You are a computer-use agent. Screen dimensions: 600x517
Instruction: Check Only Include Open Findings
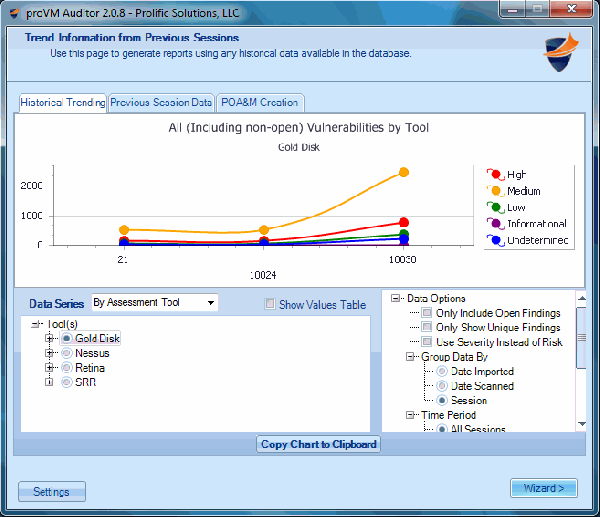[x=427, y=313]
